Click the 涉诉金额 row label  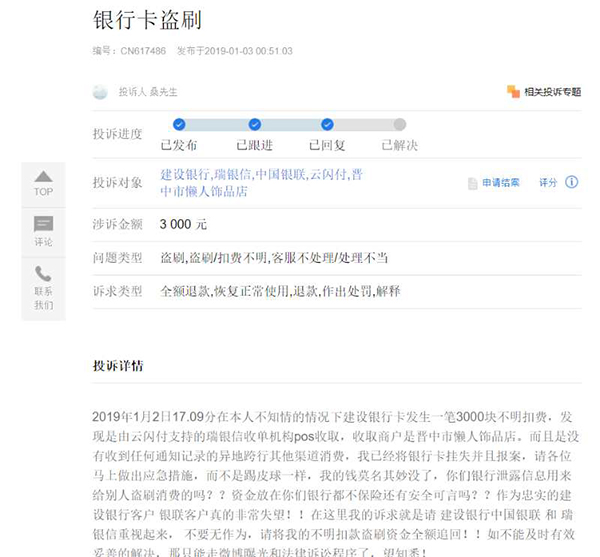tap(117, 225)
